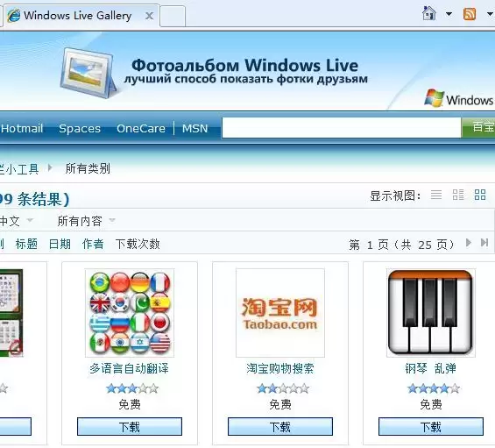Jump to last page arrow
The width and height of the screenshot is (495, 448).
pos(484,243)
